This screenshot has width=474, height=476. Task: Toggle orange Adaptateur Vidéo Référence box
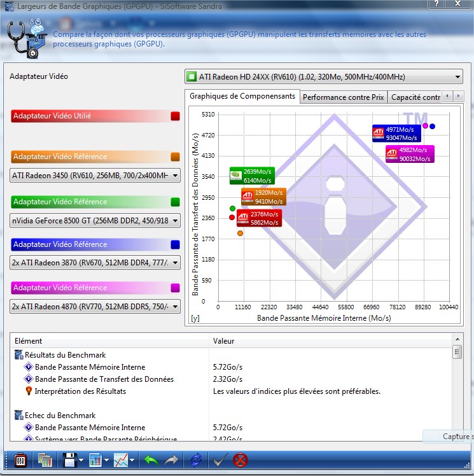click(175, 157)
